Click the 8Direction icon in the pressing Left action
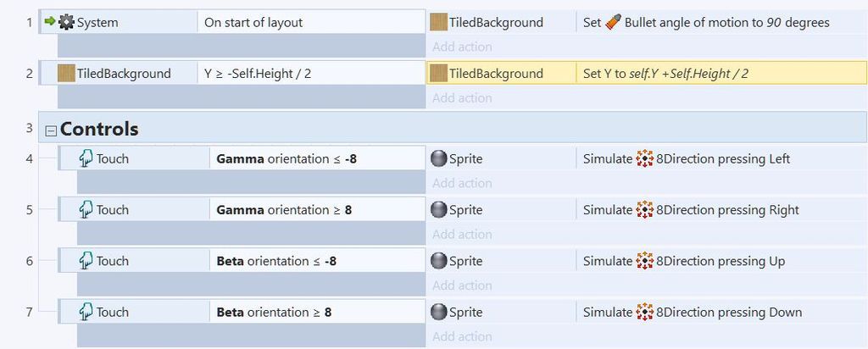This screenshot has width=868, height=349. pyautogui.click(x=644, y=158)
